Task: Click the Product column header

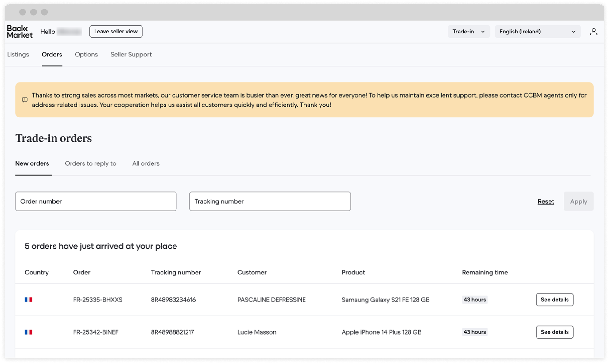Action: (353, 272)
